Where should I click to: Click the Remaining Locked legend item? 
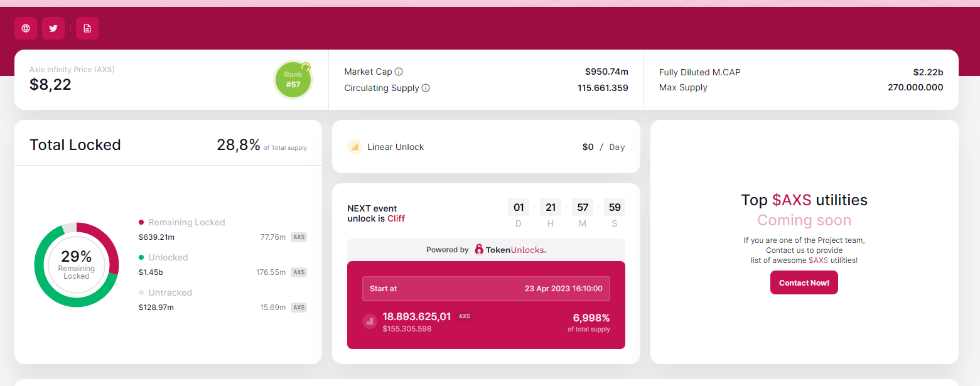186,222
